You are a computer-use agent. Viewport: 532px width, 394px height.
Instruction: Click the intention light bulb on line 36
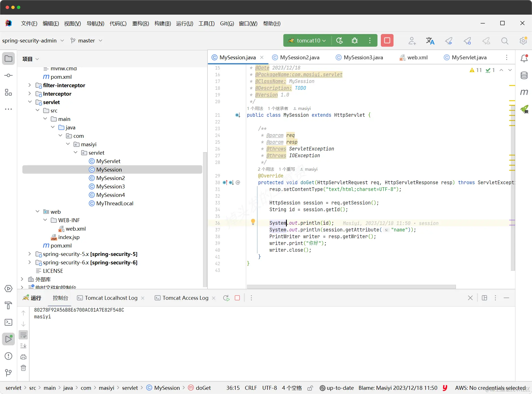click(253, 222)
